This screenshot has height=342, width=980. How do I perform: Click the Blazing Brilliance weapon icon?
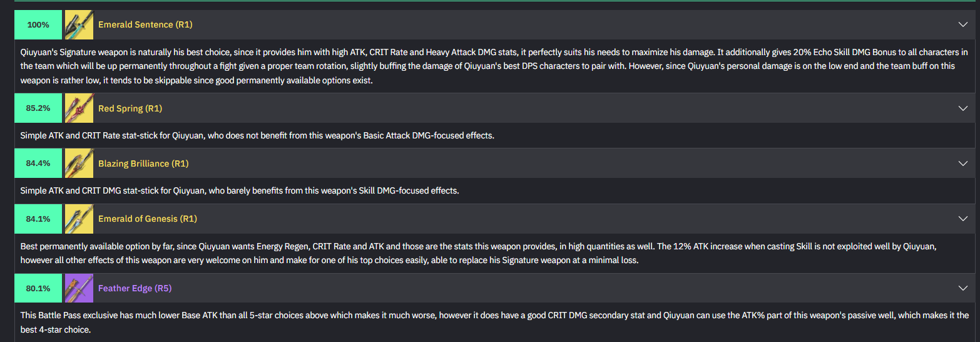coord(79,163)
